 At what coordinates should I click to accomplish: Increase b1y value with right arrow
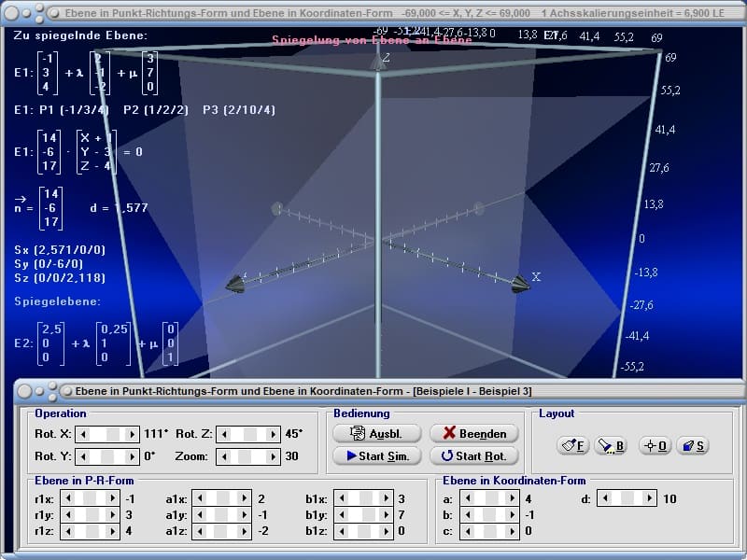click(387, 515)
